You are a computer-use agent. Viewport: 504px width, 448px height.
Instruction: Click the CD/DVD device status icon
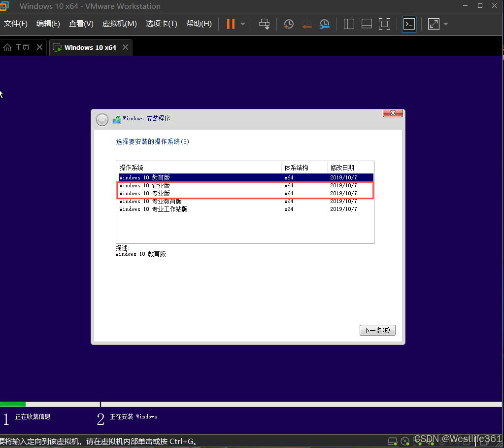coord(405,441)
